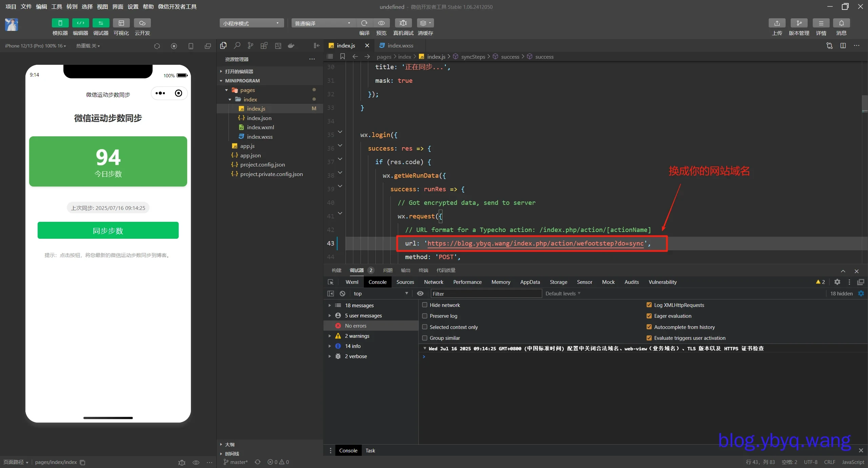Viewport: 868px width, 468px height.
Task: Enable the Group similar checkbox
Action: pyautogui.click(x=425, y=338)
